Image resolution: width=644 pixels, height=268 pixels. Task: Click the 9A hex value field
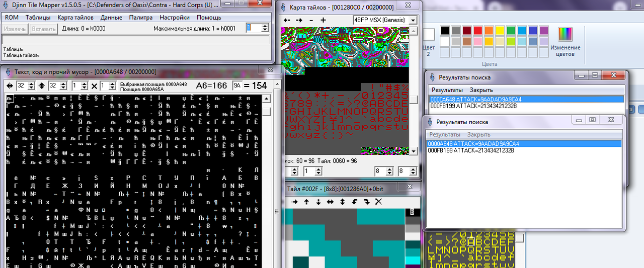tap(237, 85)
